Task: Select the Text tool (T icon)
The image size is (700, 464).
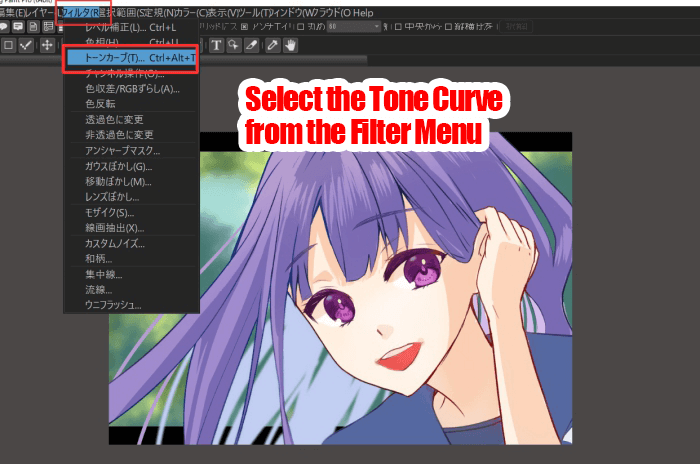Action: (x=217, y=45)
